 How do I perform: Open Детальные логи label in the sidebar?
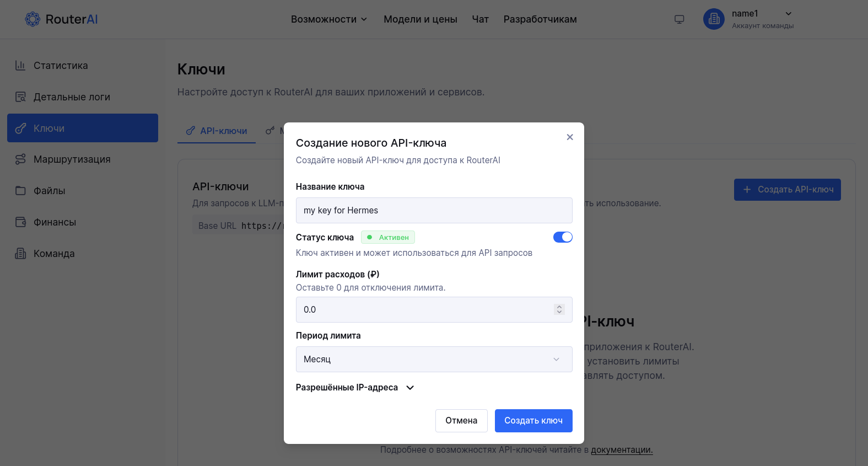click(x=72, y=97)
